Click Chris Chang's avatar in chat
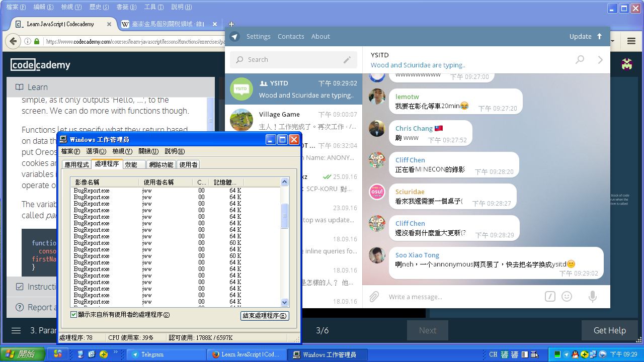Viewport: 644px width, 362px height. [377, 128]
